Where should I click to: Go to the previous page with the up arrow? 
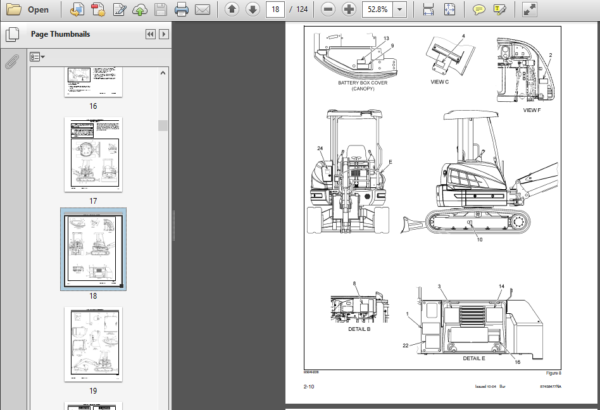[232, 9]
